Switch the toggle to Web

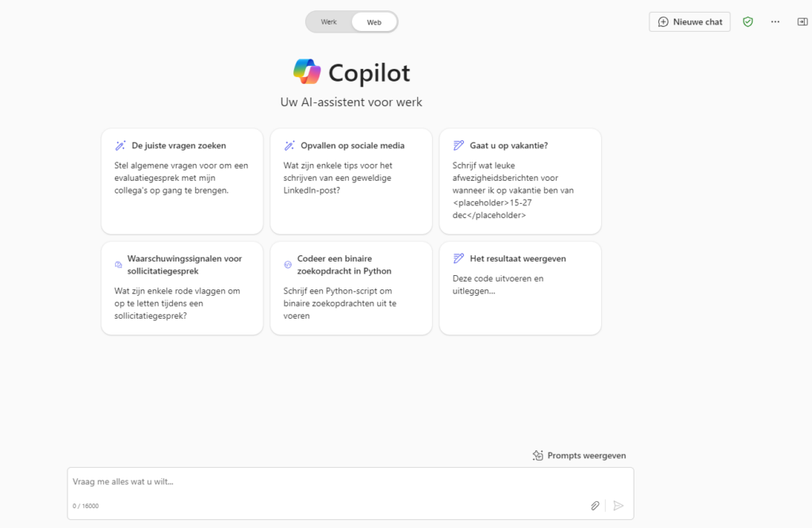pyautogui.click(x=374, y=22)
